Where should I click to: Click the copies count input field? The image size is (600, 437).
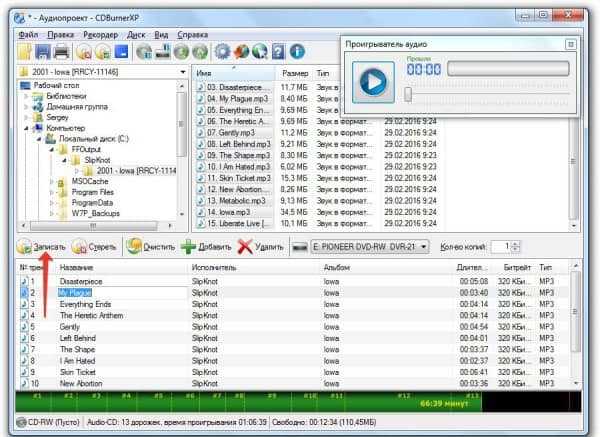pyautogui.click(x=502, y=247)
